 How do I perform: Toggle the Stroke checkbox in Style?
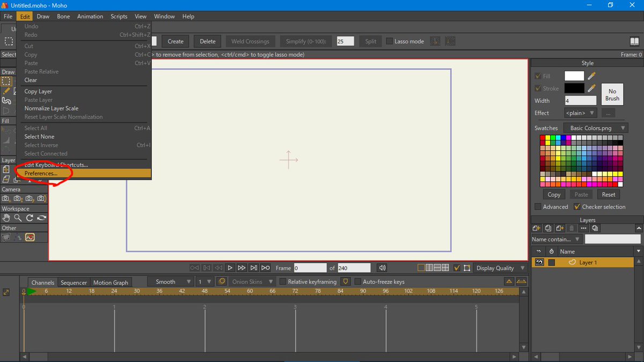click(x=538, y=88)
